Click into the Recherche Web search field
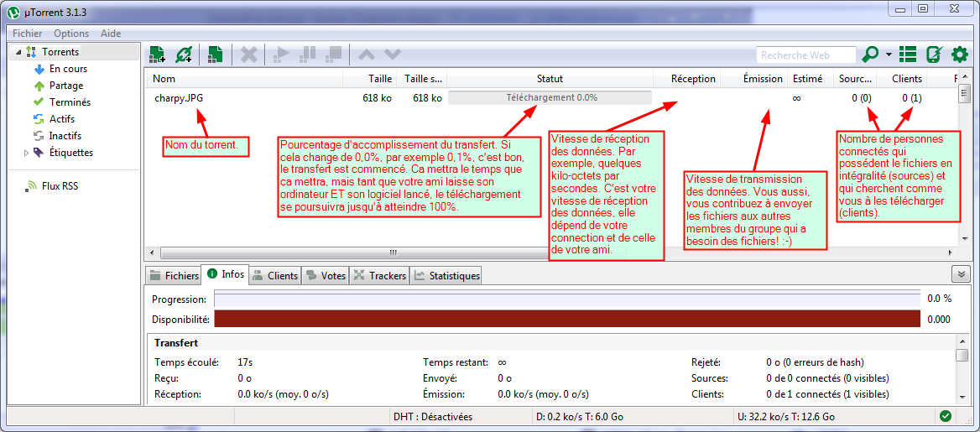980x432 pixels. [805, 55]
